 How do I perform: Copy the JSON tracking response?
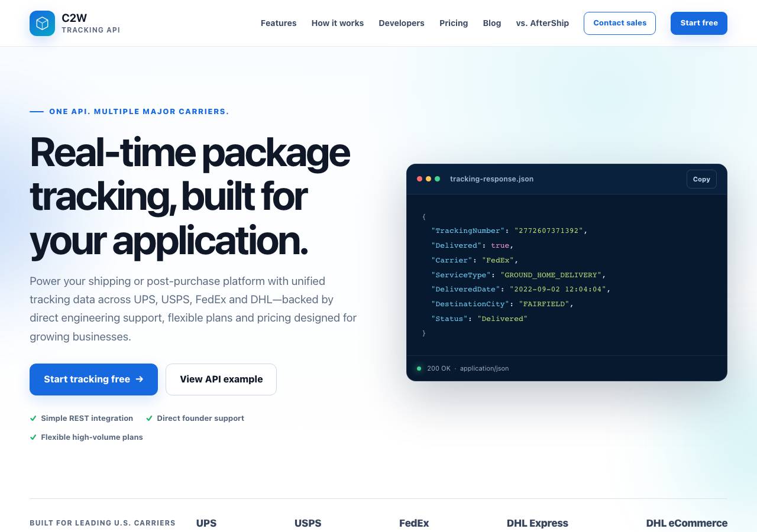pyautogui.click(x=701, y=179)
